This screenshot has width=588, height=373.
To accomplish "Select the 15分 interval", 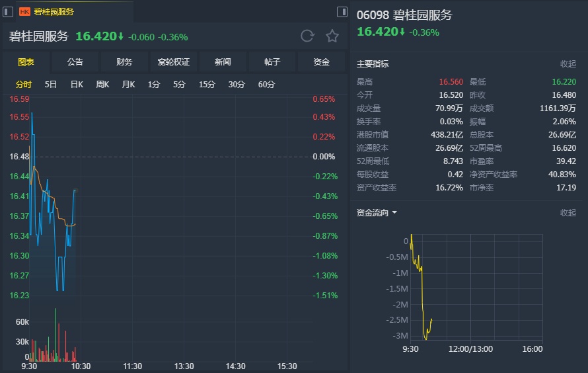I will coord(207,85).
